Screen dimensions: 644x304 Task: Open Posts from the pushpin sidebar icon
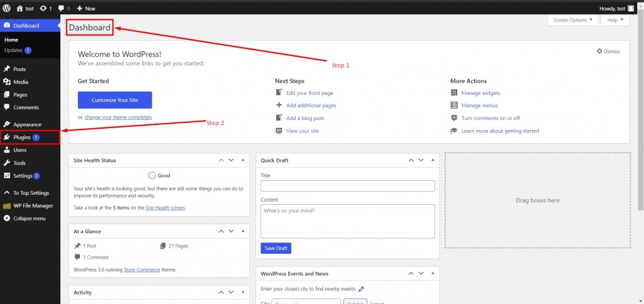click(x=6, y=69)
